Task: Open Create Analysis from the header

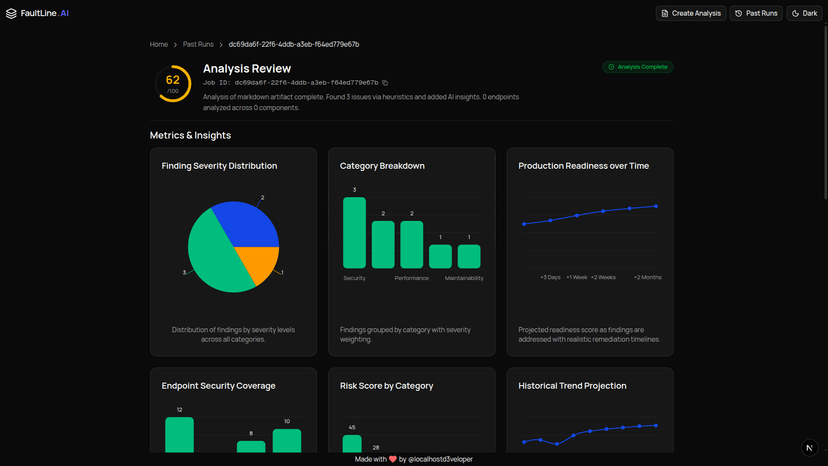Action: coord(690,13)
